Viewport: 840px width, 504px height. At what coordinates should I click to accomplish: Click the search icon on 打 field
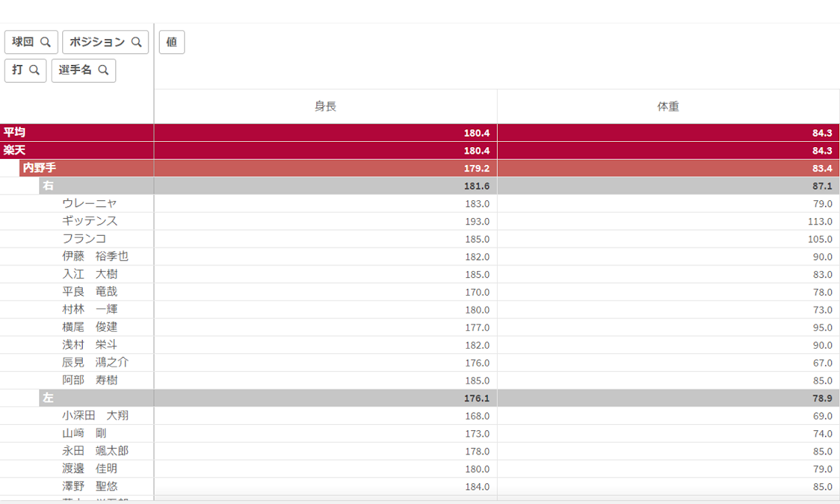pos(34,70)
